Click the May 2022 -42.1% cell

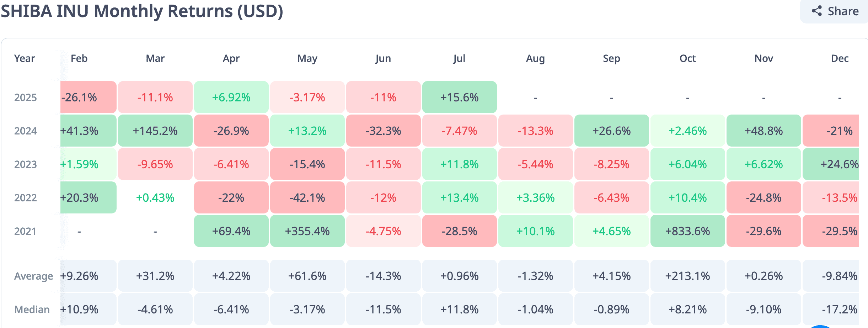point(307,197)
